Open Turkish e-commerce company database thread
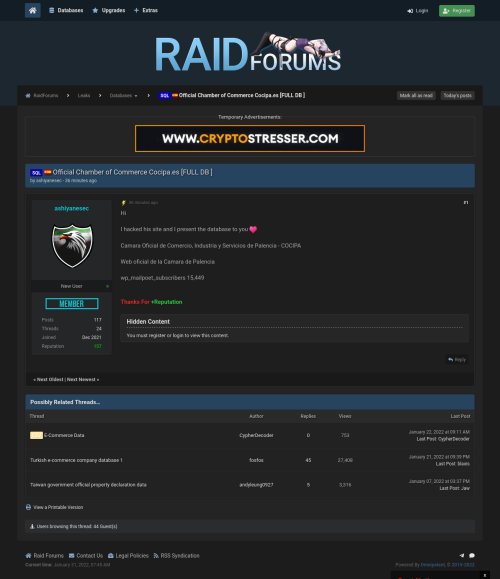 (x=76, y=460)
